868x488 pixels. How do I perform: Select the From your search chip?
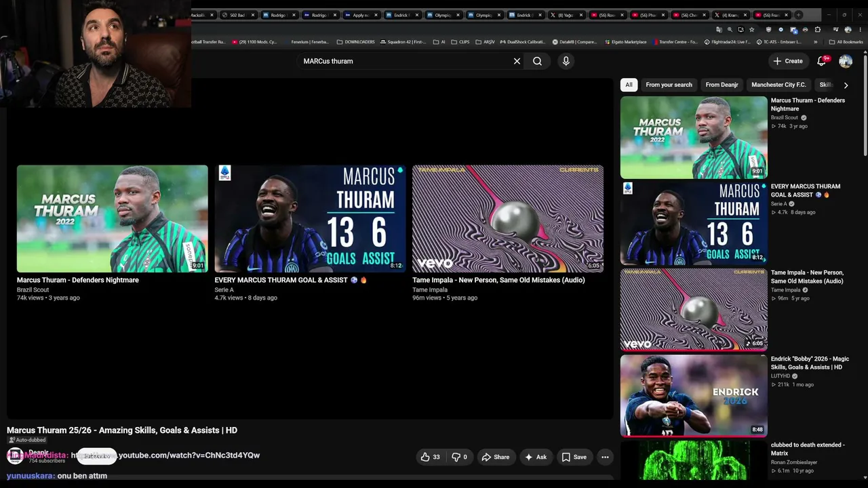pos(669,85)
